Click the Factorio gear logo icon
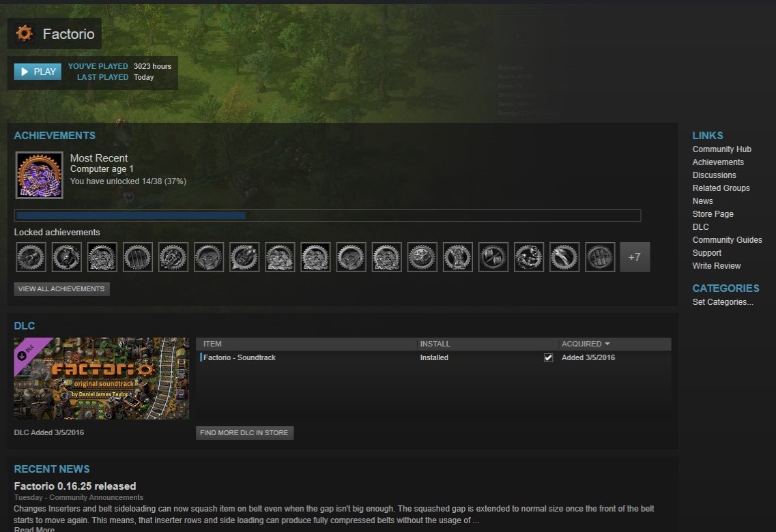This screenshot has height=532, width=776. point(24,33)
